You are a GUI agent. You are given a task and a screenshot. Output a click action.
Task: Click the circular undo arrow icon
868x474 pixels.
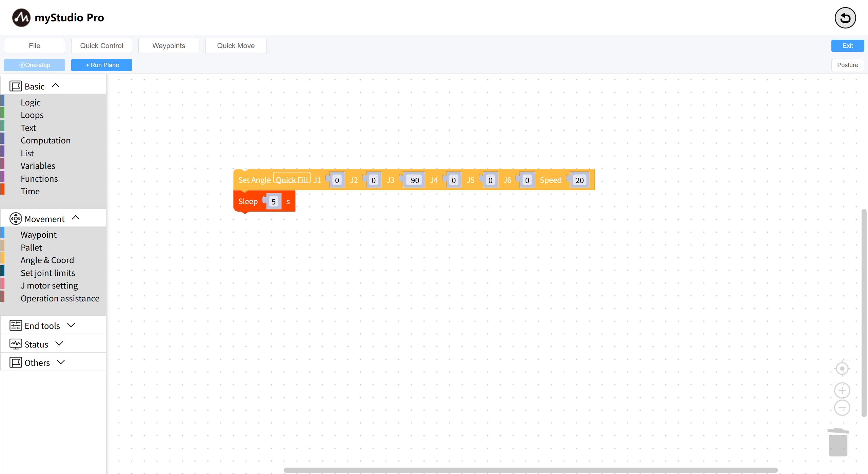845,18
